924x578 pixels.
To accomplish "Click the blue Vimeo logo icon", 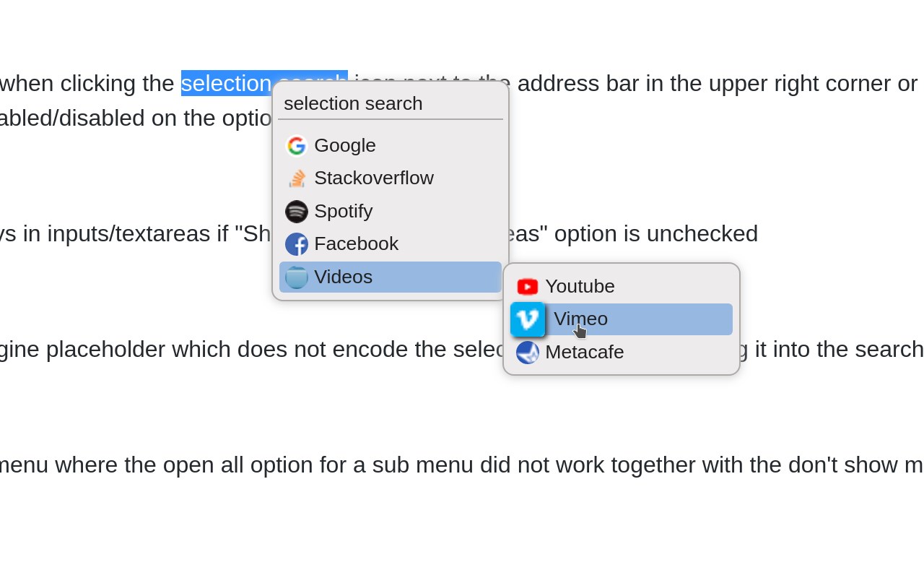I will pyautogui.click(x=528, y=319).
